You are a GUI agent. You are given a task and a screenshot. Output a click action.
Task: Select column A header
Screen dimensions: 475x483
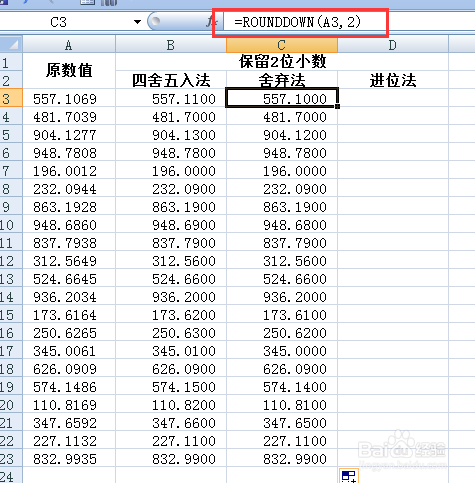(x=69, y=45)
